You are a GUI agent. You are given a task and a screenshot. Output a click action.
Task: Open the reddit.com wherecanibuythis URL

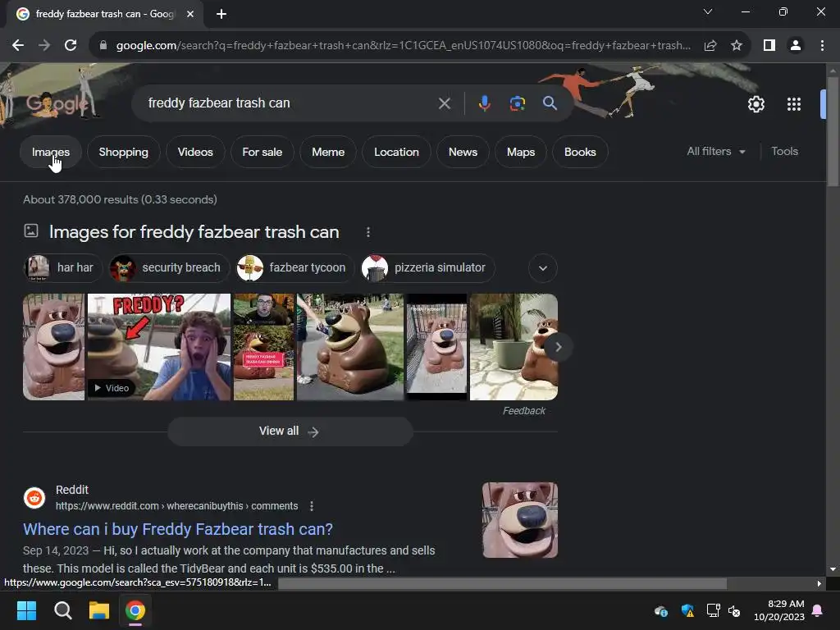(x=177, y=506)
